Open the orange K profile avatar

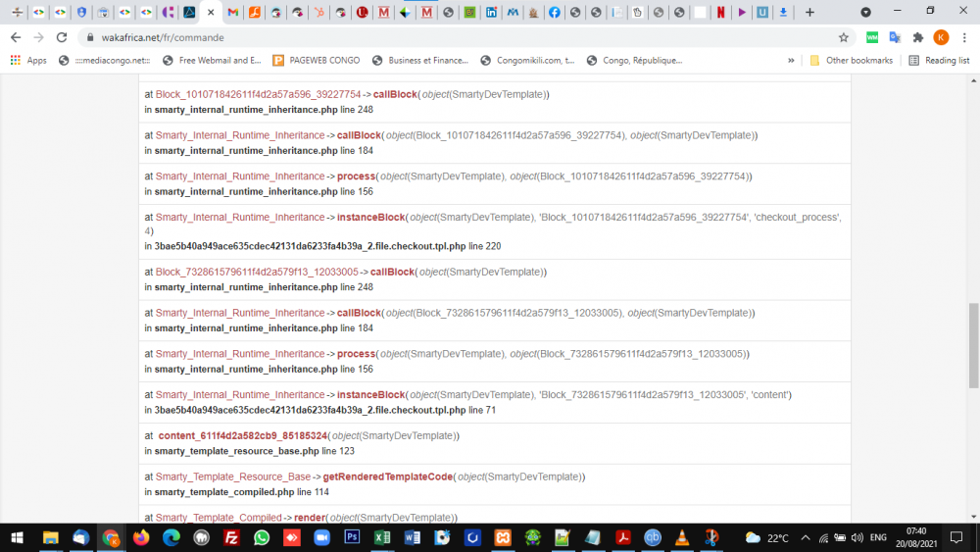(941, 37)
